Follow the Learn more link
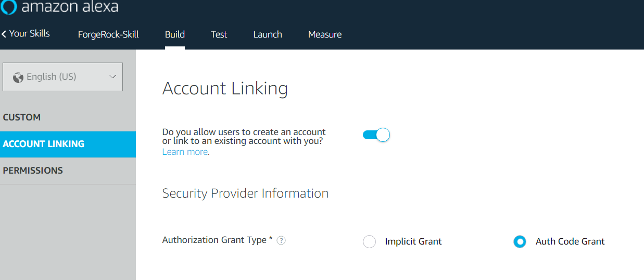644x280 pixels. click(x=186, y=152)
